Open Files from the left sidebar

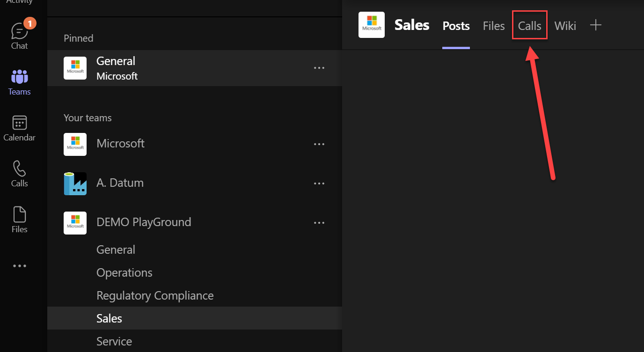coord(19,220)
